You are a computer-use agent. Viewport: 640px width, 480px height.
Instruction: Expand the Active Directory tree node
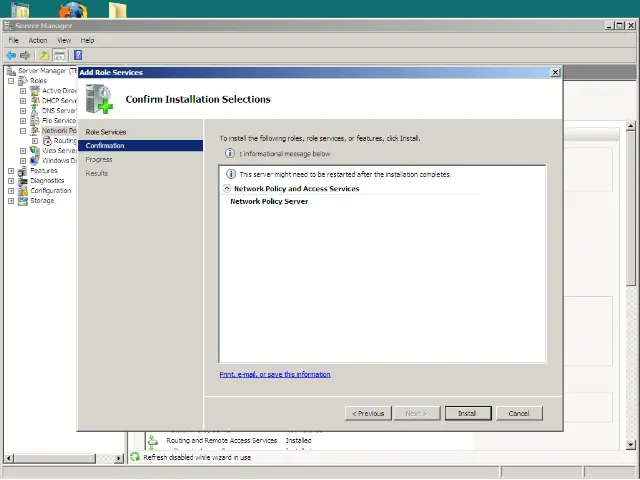coord(23,91)
